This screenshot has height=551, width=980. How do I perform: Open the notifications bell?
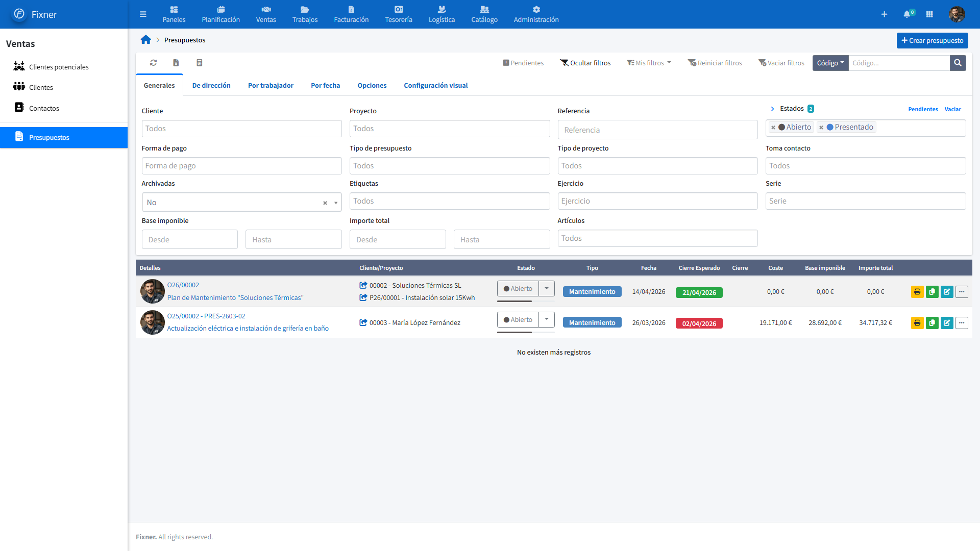click(907, 14)
